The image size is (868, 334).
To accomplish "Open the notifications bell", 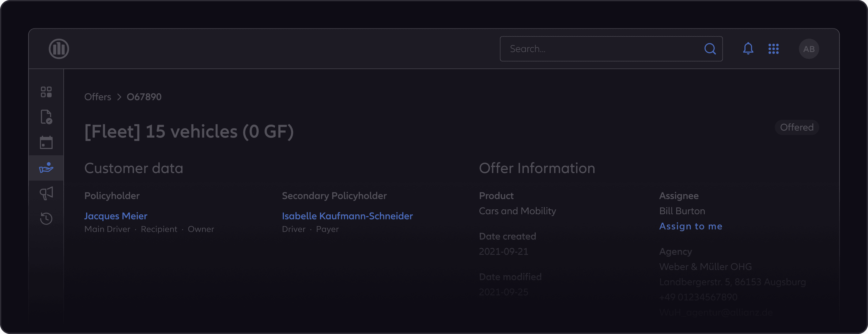I will (x=748, y=49).
